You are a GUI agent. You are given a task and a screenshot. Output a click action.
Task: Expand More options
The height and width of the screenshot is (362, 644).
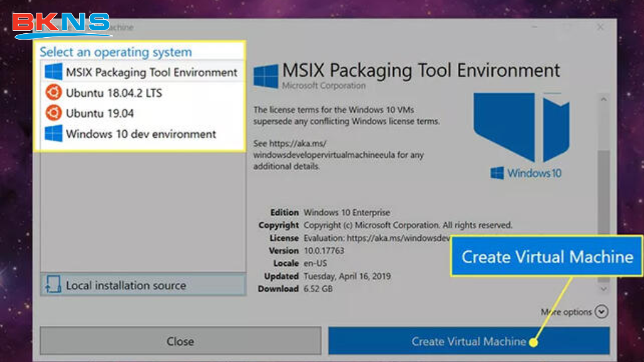[x=565, y=312]
